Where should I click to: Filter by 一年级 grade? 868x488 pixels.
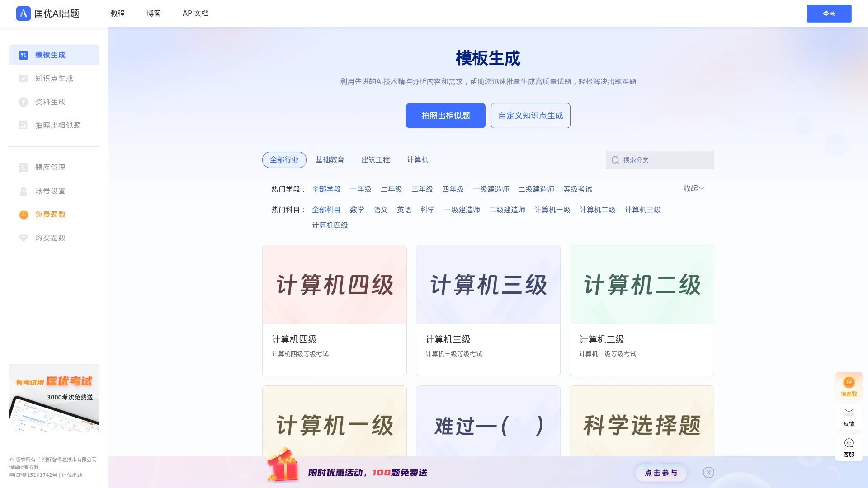pos(361,189)
